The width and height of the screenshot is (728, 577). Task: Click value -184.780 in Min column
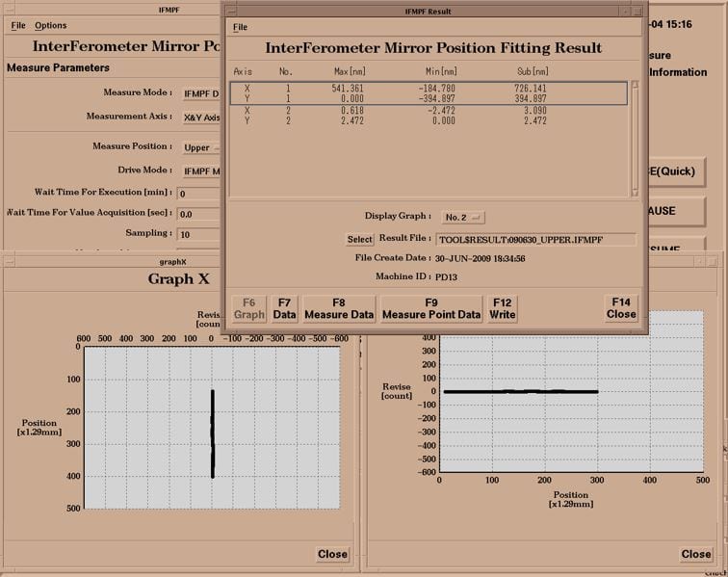436,89
